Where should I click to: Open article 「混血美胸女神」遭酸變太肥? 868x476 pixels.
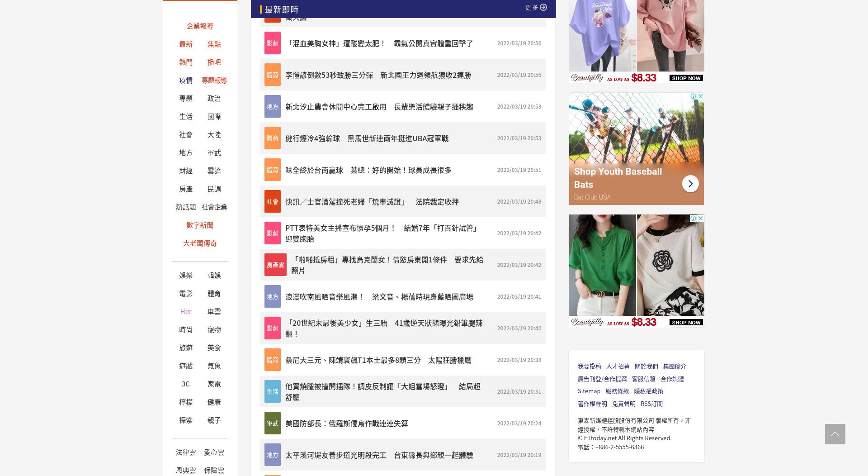[x=379, y=43]
